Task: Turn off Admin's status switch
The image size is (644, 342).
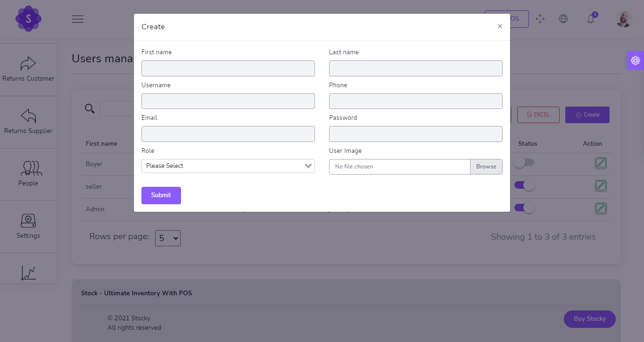Action: [x=524, y=208]
